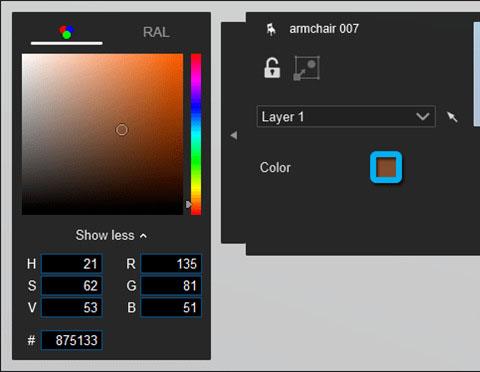Switch to the RGB color wheel tab
Viewport: 480px width, 372px height.
coord(67,32)
